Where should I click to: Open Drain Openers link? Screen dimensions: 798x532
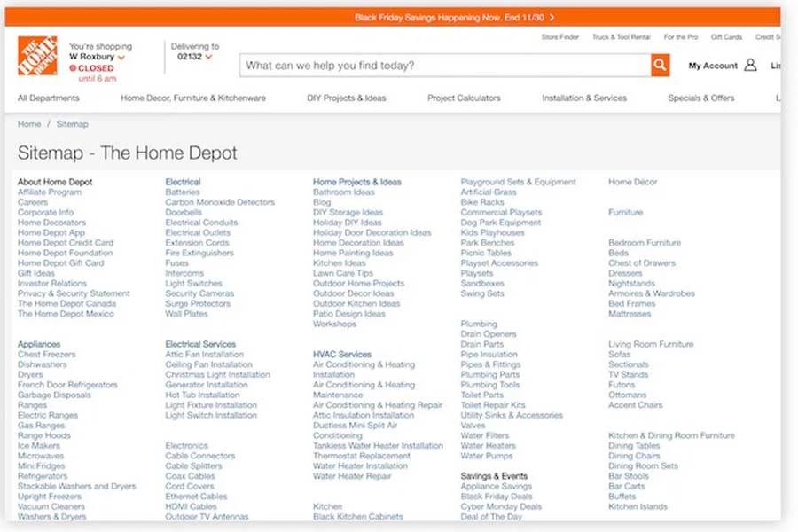pos(488,334)
